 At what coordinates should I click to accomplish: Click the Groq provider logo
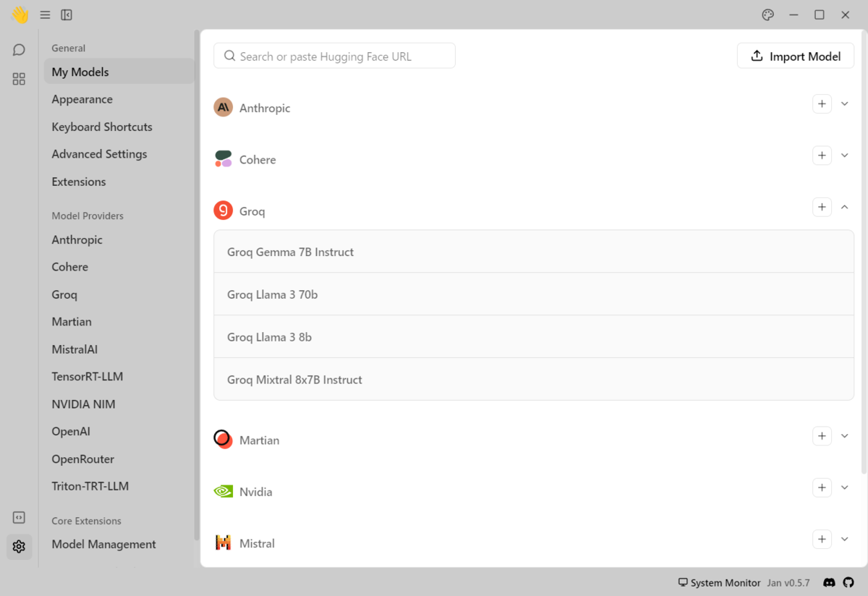[223, 210]
